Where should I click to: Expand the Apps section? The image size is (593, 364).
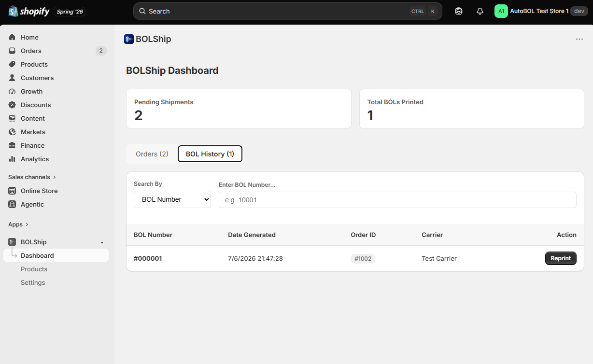(x=18, y=224)
